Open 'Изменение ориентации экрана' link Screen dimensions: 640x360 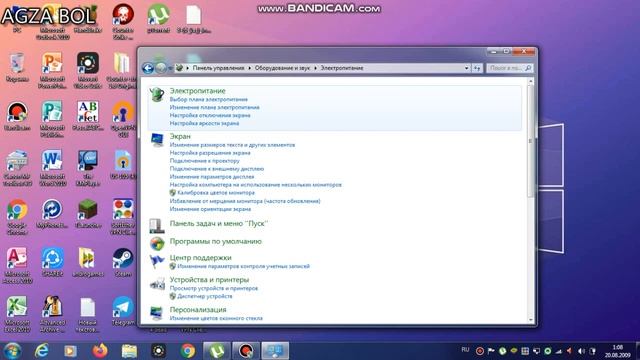[x=210, y=209]
